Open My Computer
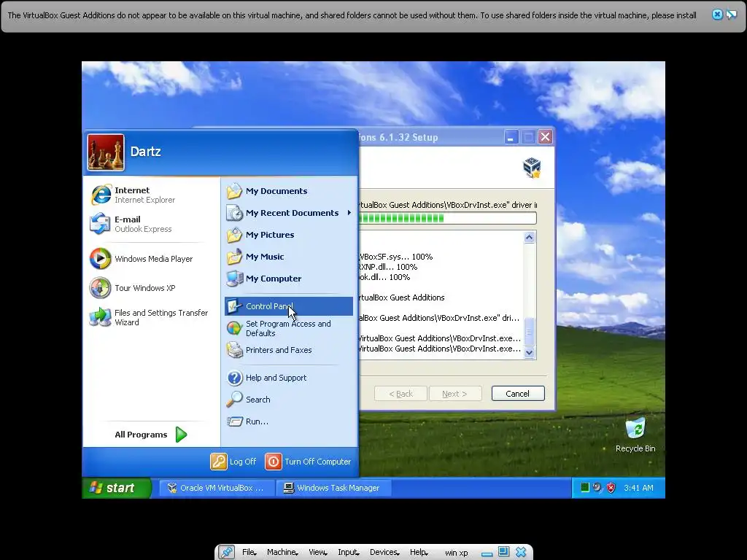 coord(289,279)
